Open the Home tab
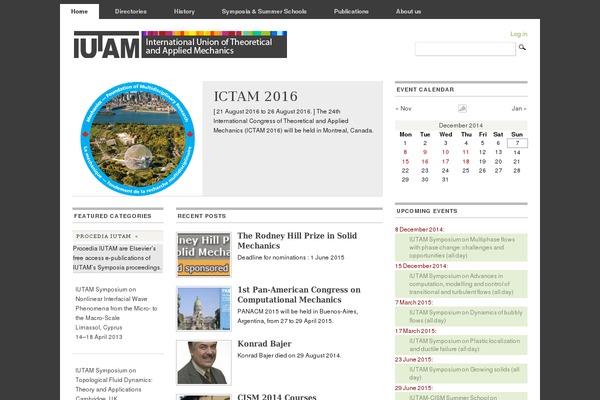The width and height of the screenshot is (600, 400). tap(79, 11)
